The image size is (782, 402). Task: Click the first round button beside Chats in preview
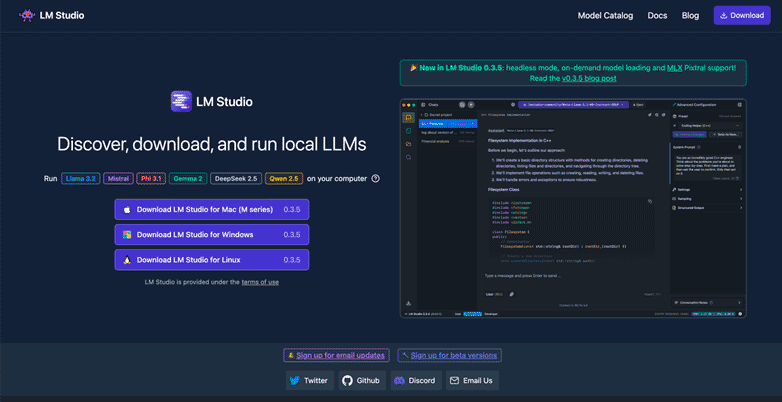462,105
